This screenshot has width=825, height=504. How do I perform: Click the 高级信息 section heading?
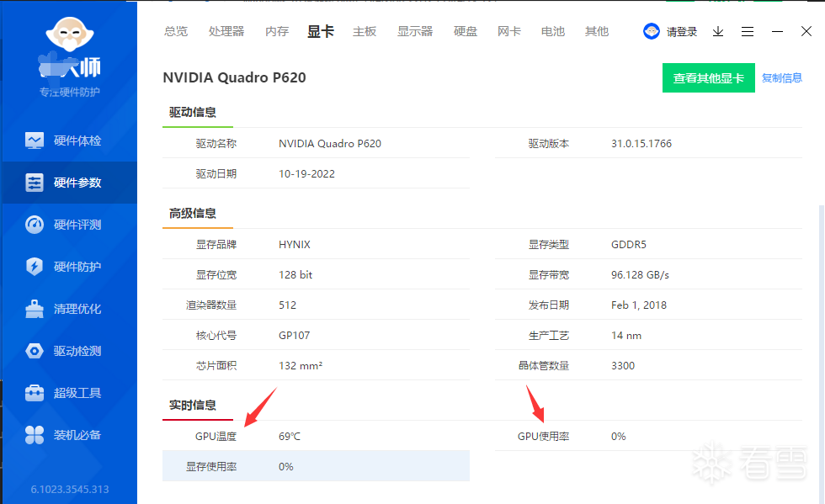pyautogui.click(x=193, y=213)
